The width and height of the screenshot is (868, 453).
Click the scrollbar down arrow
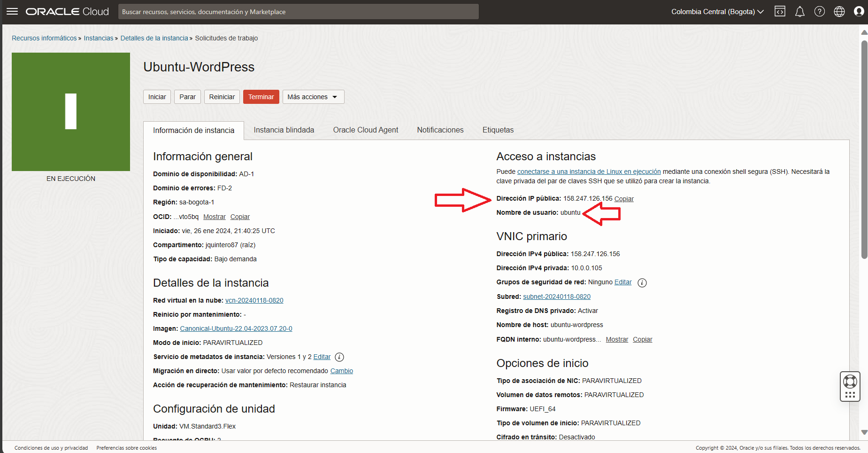point(864,432)
